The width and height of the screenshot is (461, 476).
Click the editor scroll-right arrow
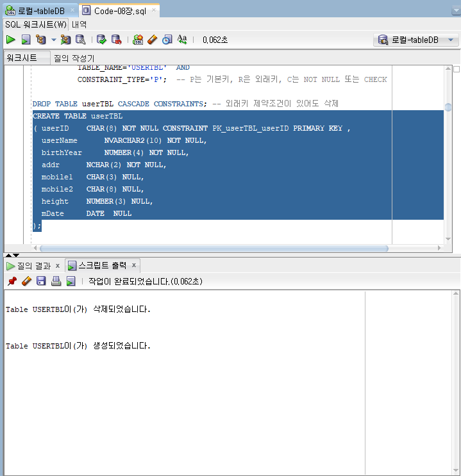[x=439, y=248]
